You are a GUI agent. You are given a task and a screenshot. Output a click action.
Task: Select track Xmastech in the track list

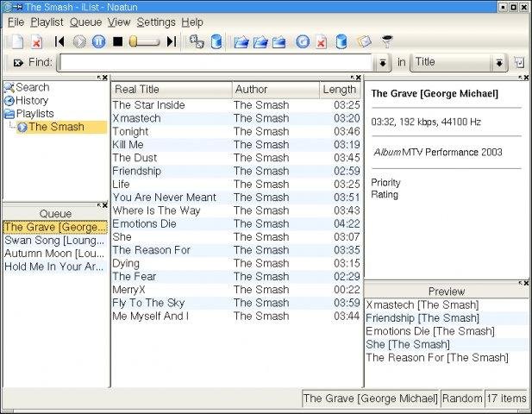pos(235,118)
